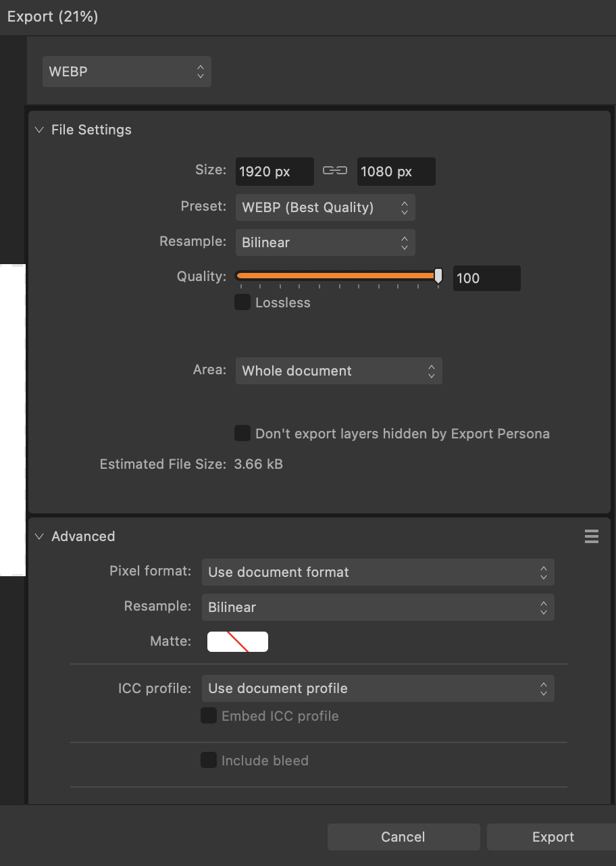This screenshot has width=616, height=866.
Task: Click the Matte color swatch
Action: [x=238, y=642]
